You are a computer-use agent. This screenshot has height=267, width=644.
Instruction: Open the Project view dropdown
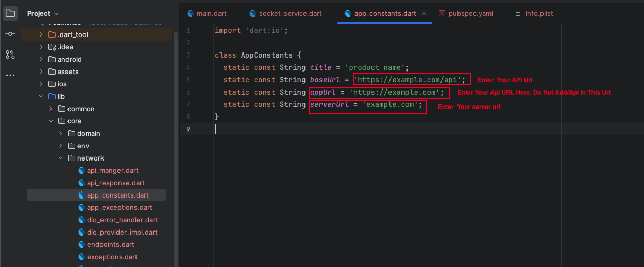[43, 13]
